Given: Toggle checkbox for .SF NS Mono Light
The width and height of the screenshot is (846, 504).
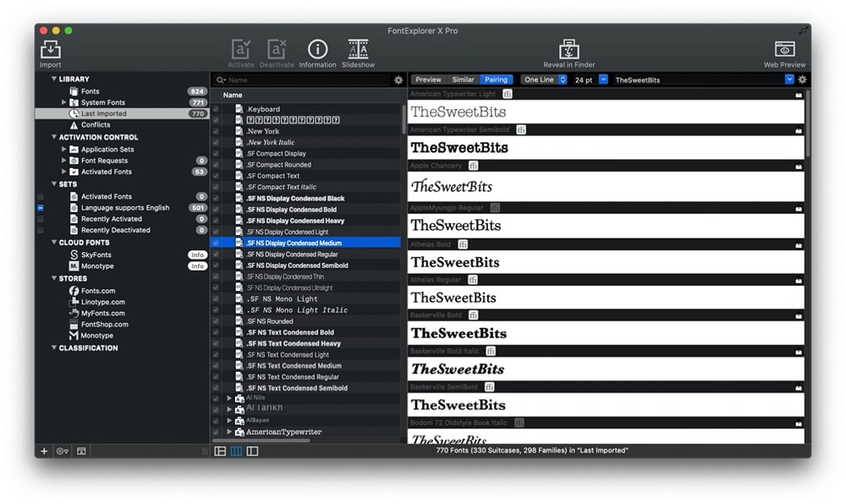Looking at the screenshot, I should coord(216,299).
